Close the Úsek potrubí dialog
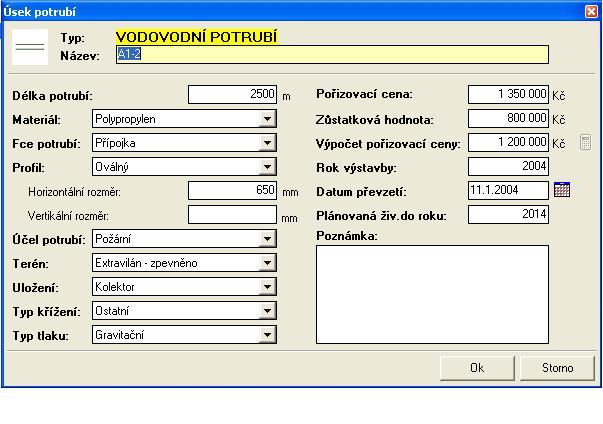The width and height of the screenshot is (603, 424). pos(591,12)
